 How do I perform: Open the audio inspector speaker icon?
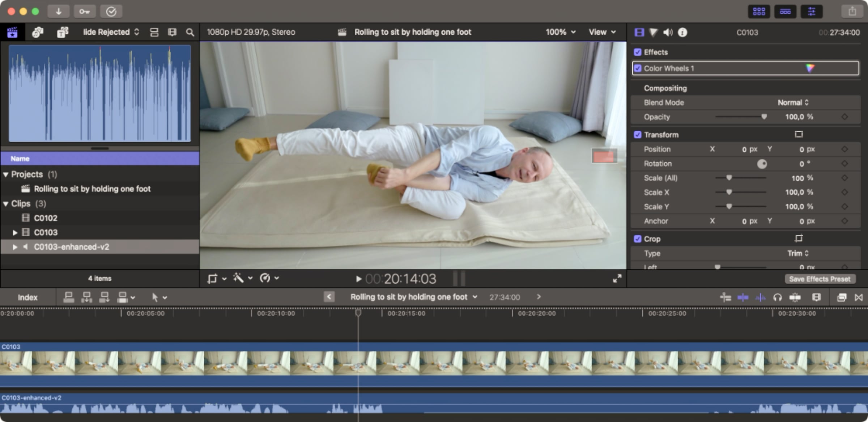668,33
